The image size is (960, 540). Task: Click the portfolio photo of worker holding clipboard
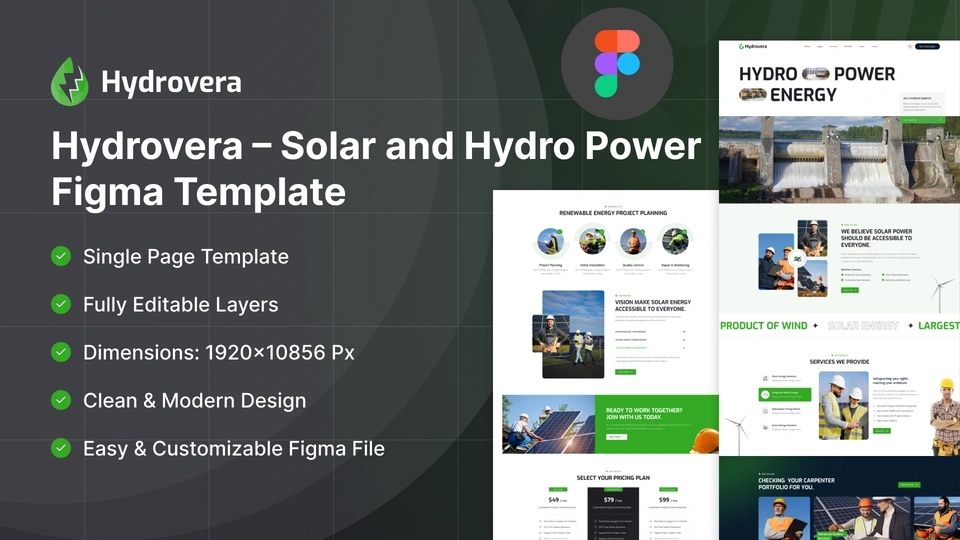pos(784,518)
